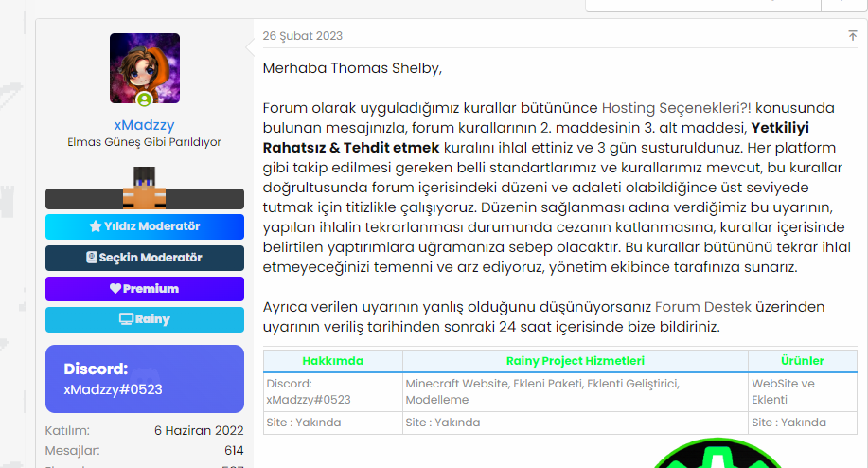
Task: Click the Rainy Project Hizmetleri header
Action: pos(576,361)
